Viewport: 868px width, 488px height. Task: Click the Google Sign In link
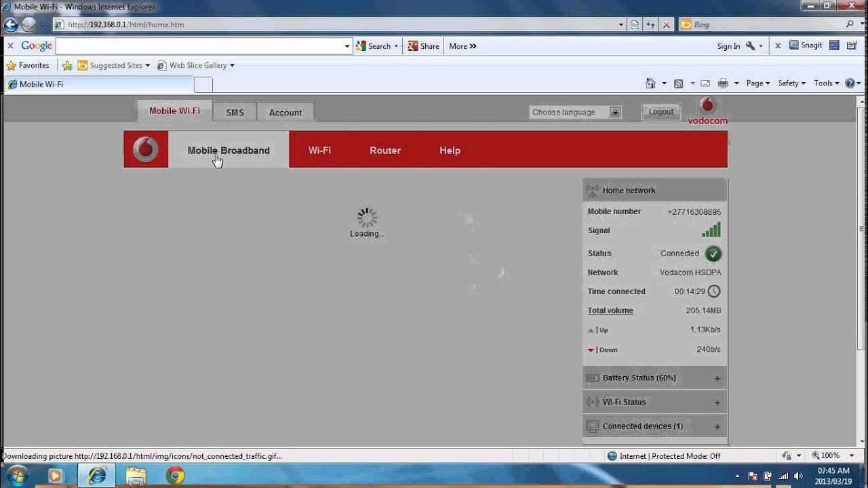coord(728,46)
